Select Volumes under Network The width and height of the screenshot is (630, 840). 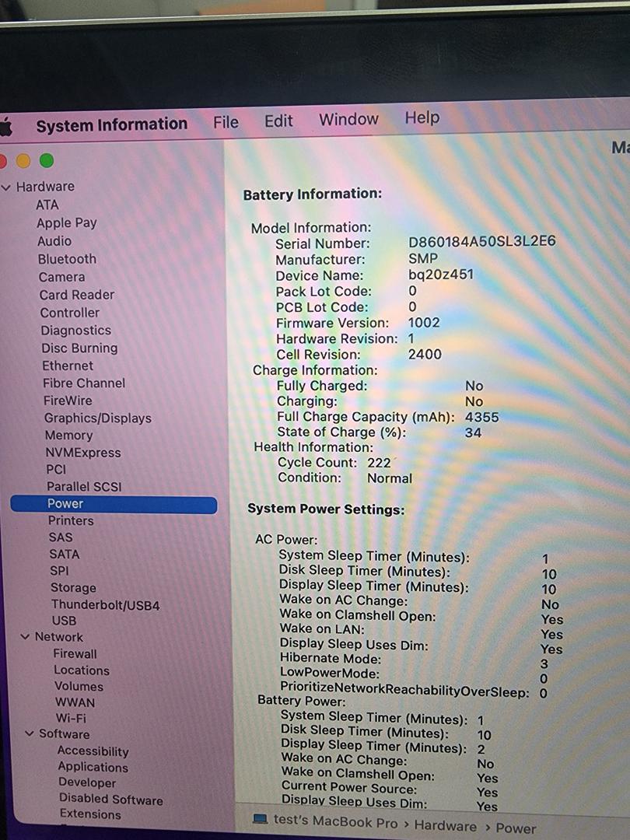tap(79, 686)
